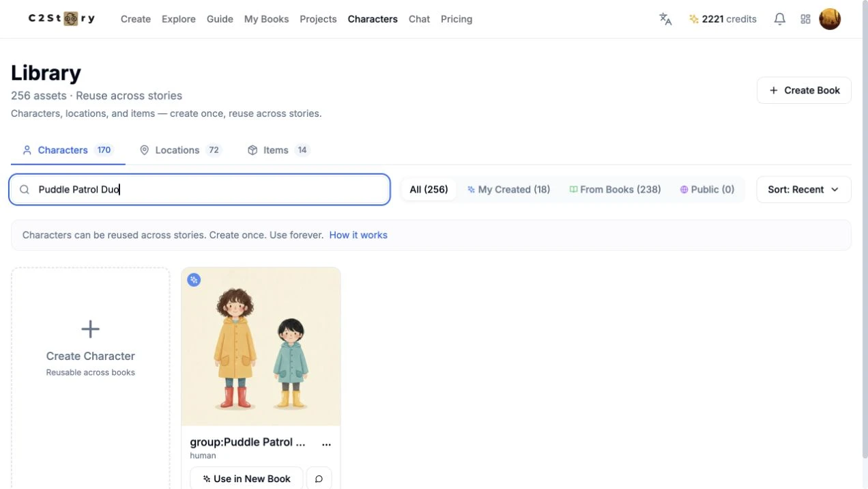The height and width of the screenshot is (489, 868).
Task: Switch to the Items tab
Action: click(x=278, y=150)
